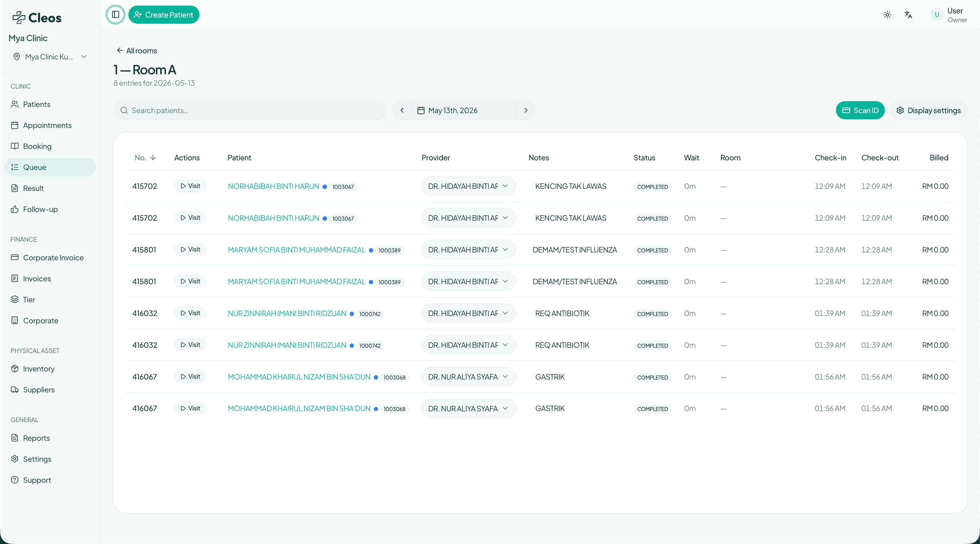Expand the Mya Clinic location selector
The image size is (980, 544).
point(50,57)
